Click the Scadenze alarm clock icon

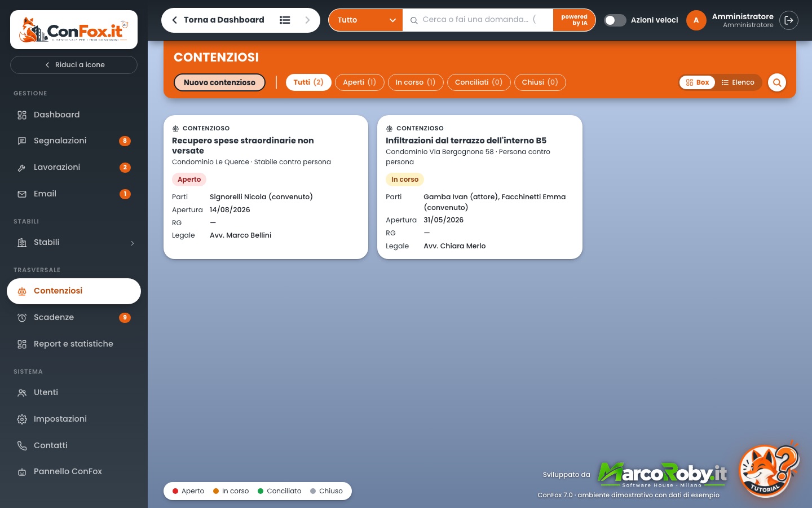pyautogui.click(x=22, y=318)
